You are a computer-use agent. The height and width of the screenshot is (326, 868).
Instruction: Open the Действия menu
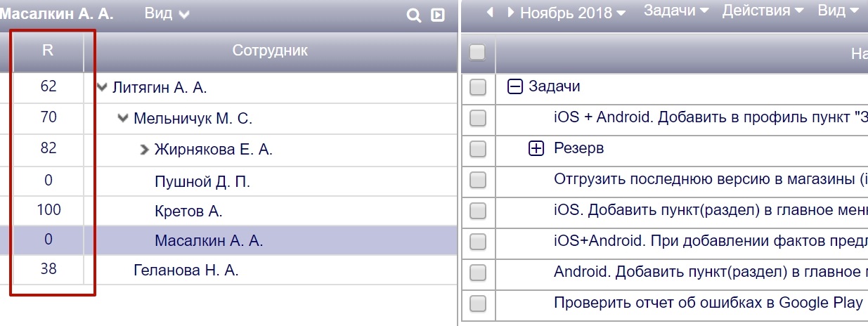tap(763, 11)
